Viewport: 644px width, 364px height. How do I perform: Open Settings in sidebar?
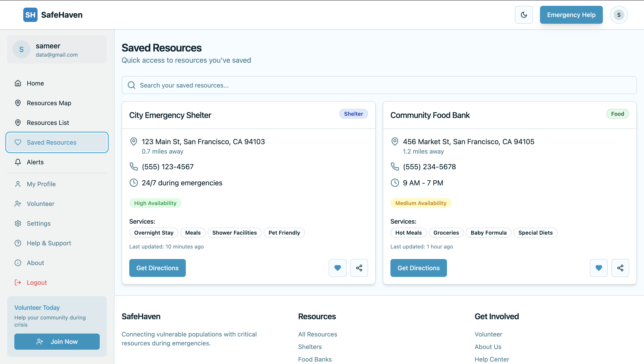tap(38, 223)
